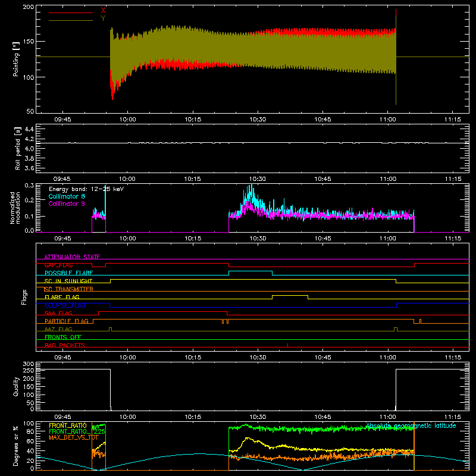Click the Normalized modulation axis title
The image size is (476, 476).
coord(15,208)
